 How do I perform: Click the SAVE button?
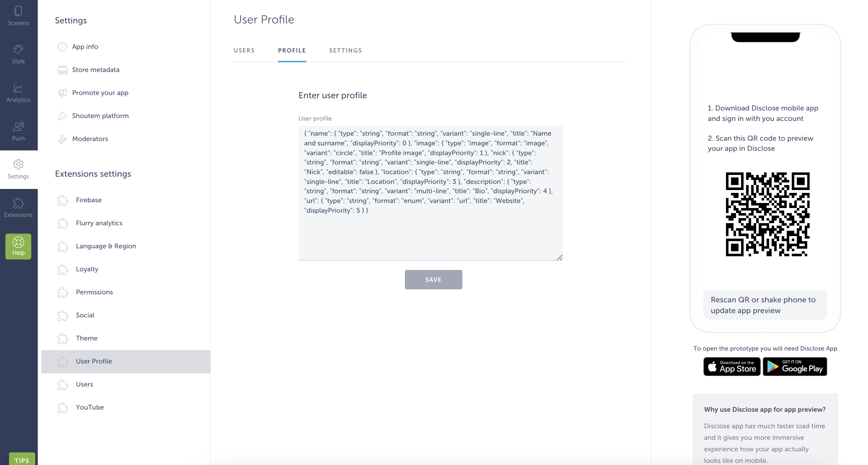pos(433,280)
